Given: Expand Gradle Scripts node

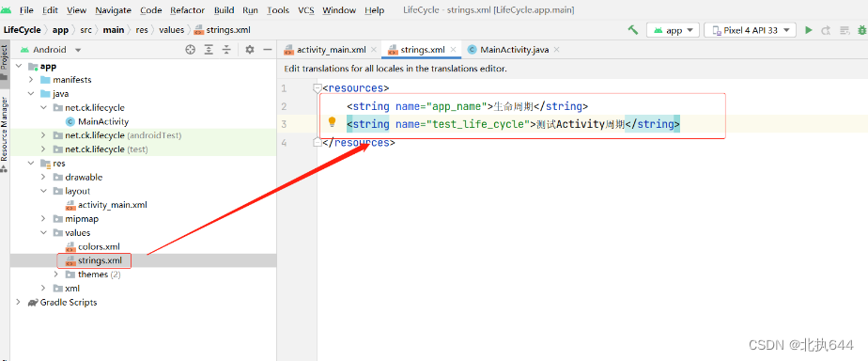Looking at the screenshot, I should coord(19,303).
